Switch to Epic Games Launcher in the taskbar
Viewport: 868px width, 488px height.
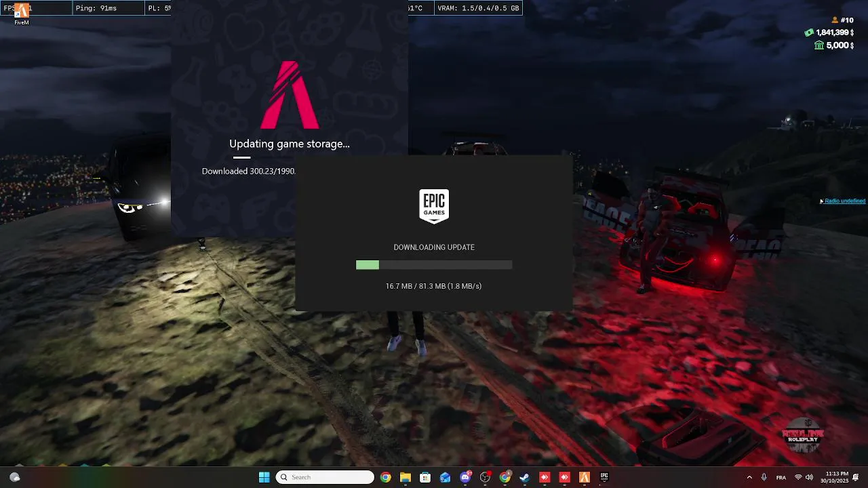tap(604, 477)
